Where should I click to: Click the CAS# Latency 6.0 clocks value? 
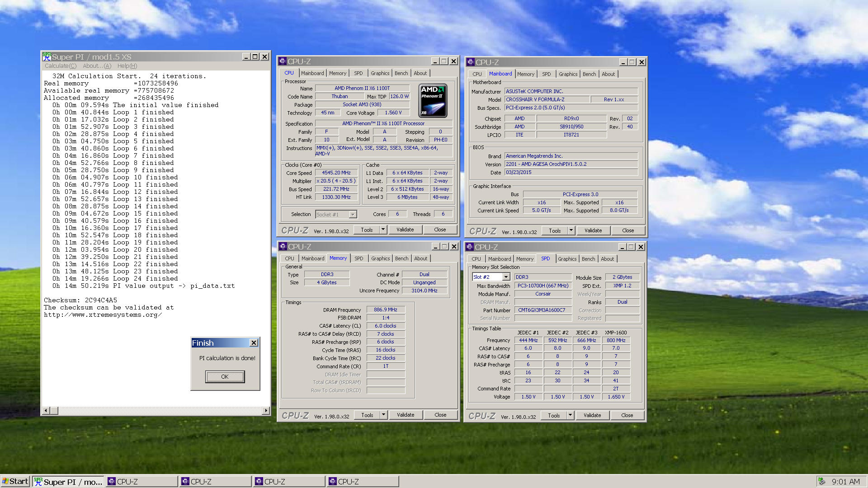click(386, 326)
